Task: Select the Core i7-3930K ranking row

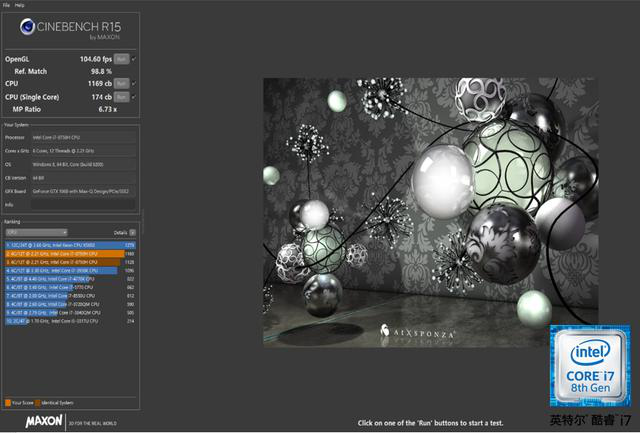Action: [70, 271]
